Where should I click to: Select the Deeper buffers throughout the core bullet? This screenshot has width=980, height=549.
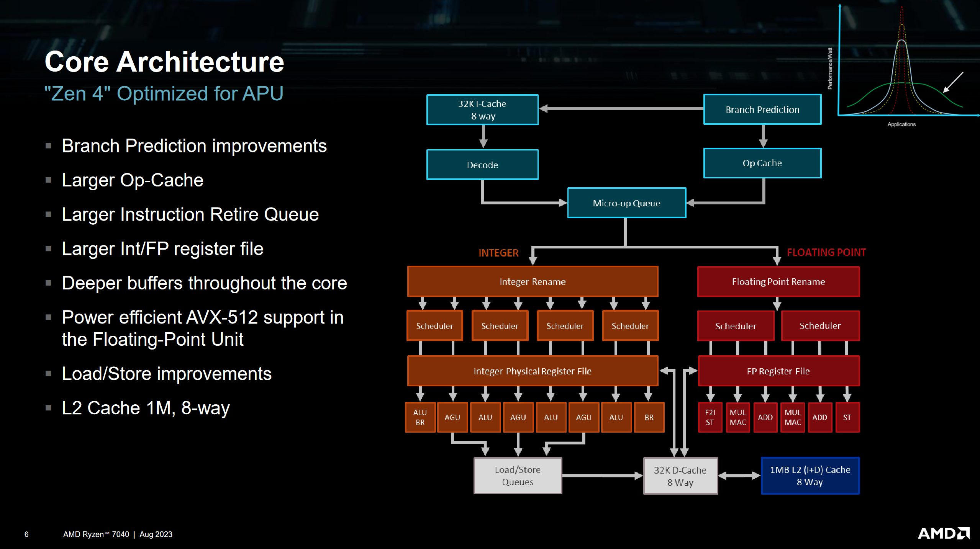coord(204,283)
